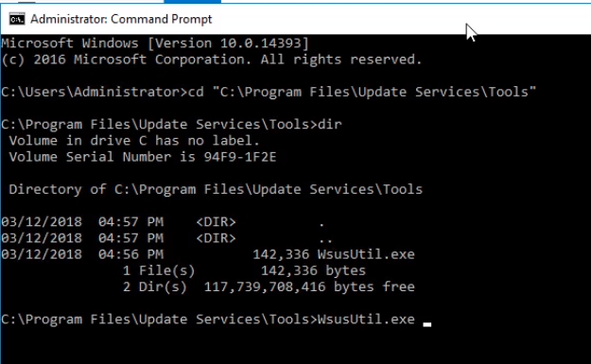The height and width of the screenshot is (364, 591).
Task: Click the blue highlighted strip above title bar
Action: [x=192, y=2]
